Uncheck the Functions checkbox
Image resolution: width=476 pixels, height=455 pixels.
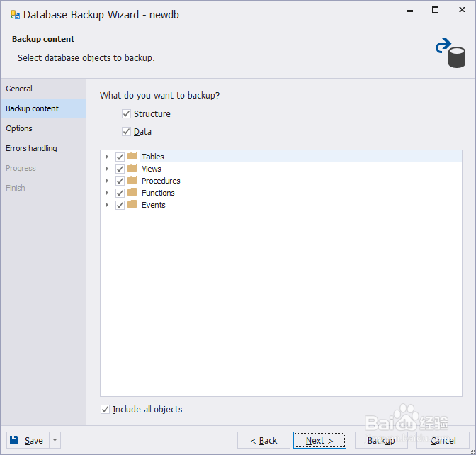click(120, 193)
